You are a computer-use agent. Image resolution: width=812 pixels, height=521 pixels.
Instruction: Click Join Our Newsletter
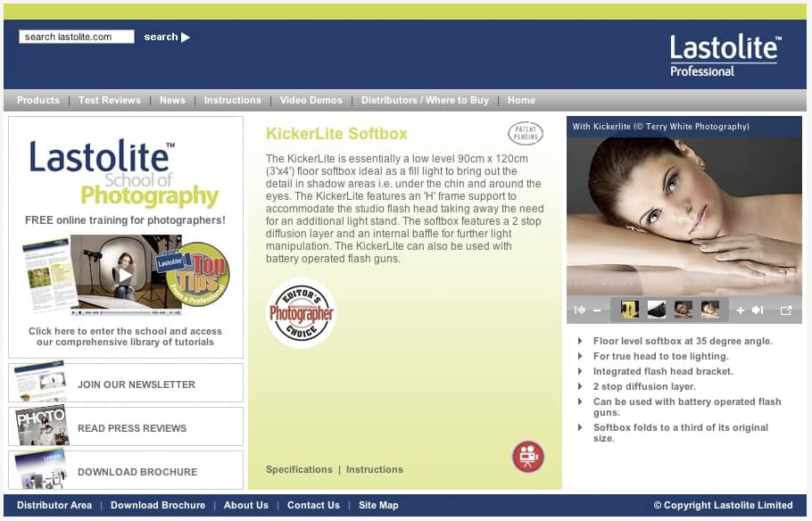pyautogui.click(x=137, y=385)
